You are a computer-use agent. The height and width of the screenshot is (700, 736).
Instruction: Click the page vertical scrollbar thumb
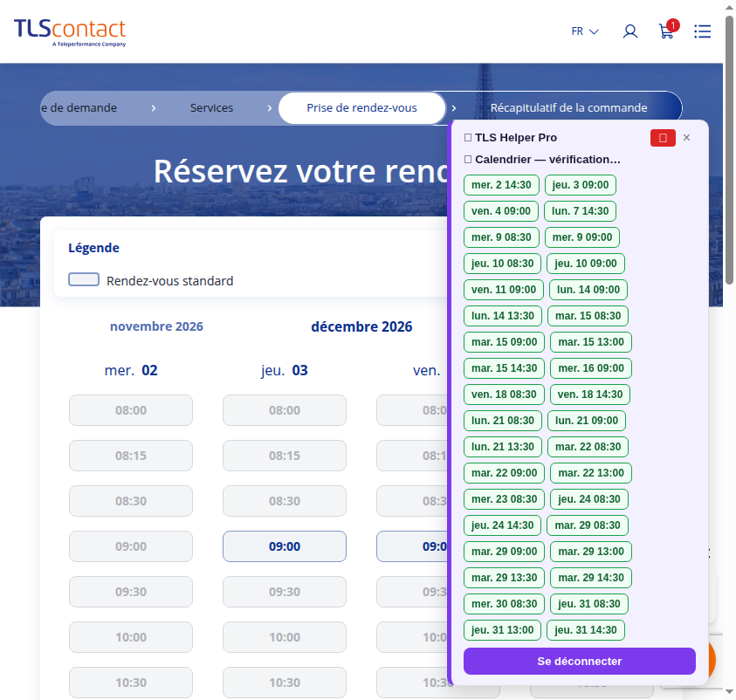pos(729,150)
